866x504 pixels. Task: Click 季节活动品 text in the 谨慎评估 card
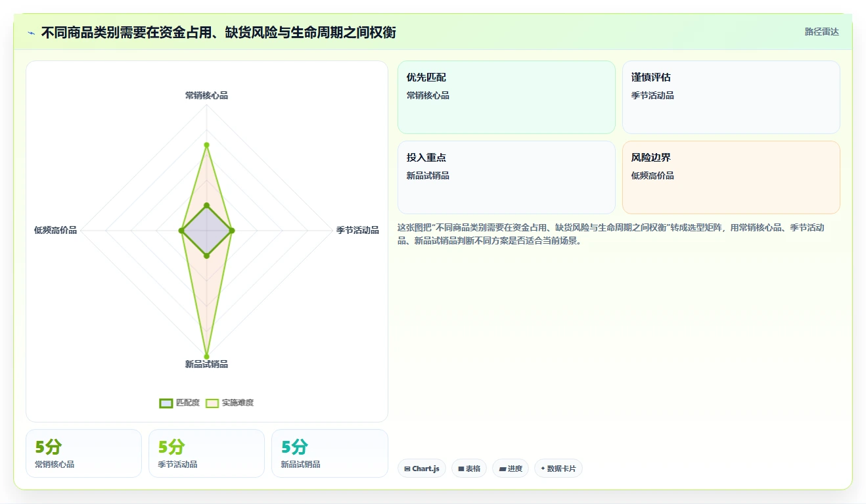pos(652,95)
